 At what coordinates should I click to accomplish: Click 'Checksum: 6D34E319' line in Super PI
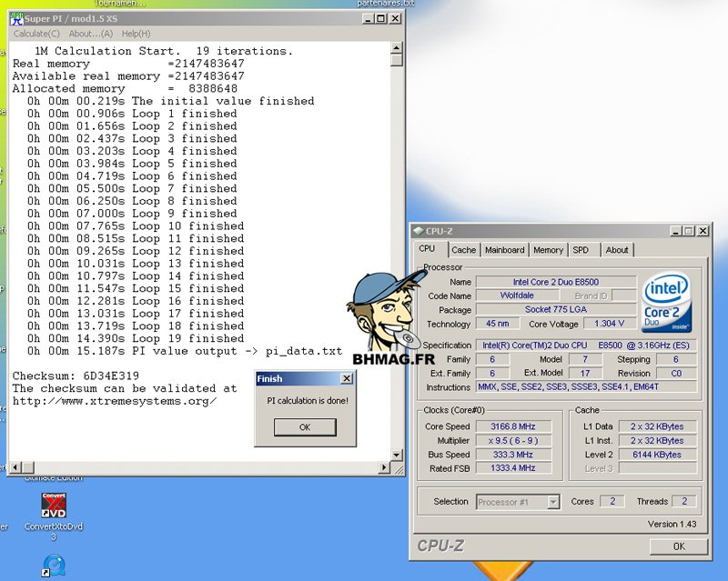[x=76, y=376]
